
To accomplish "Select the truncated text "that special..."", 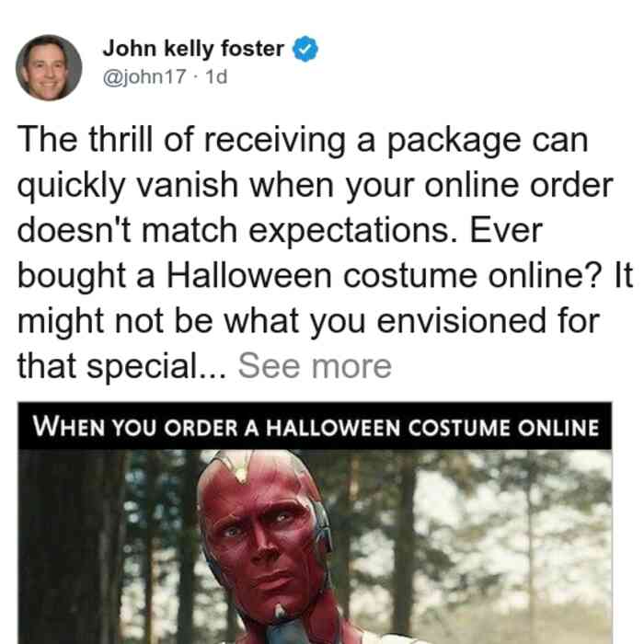I will click(x=122, y=367).
